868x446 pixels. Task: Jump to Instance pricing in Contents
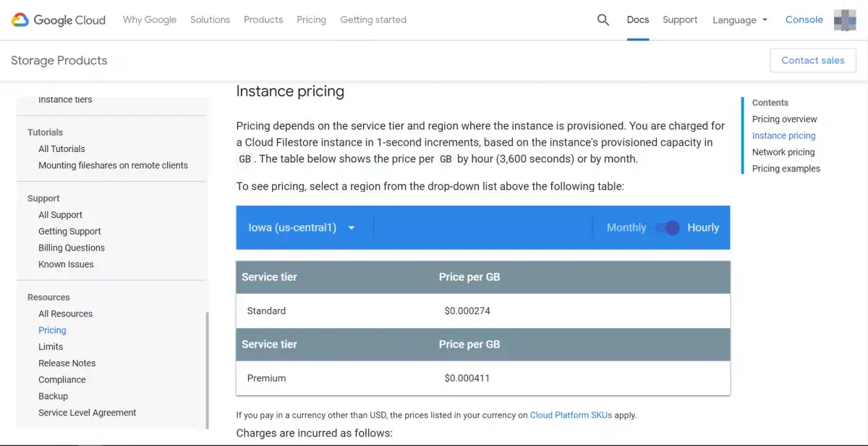pos(783,136)
